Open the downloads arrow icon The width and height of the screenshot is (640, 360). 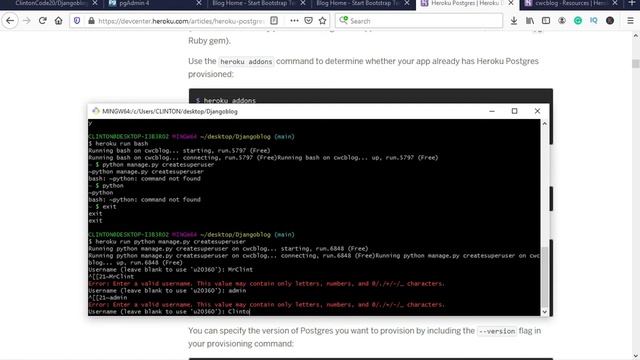coord(513,20)
